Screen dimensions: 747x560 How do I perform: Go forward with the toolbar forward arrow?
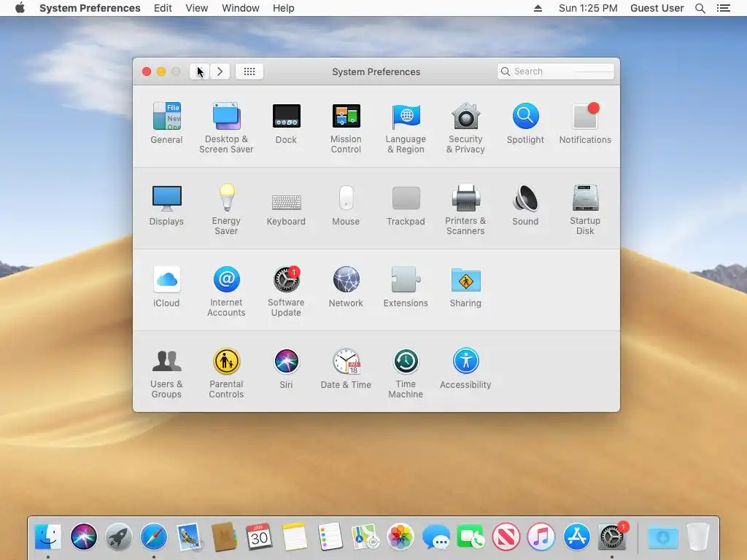click(220, 71)
